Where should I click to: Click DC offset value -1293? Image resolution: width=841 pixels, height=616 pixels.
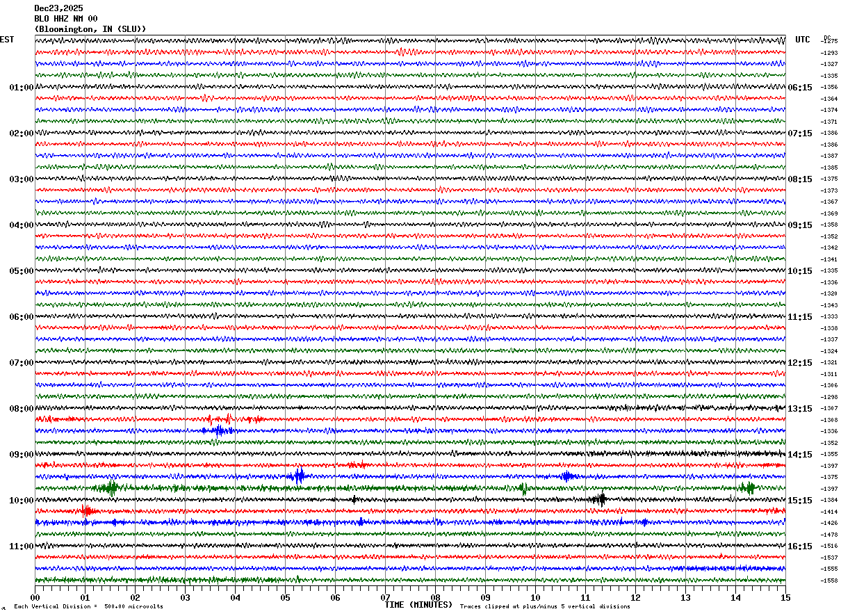tap(829, 53)
